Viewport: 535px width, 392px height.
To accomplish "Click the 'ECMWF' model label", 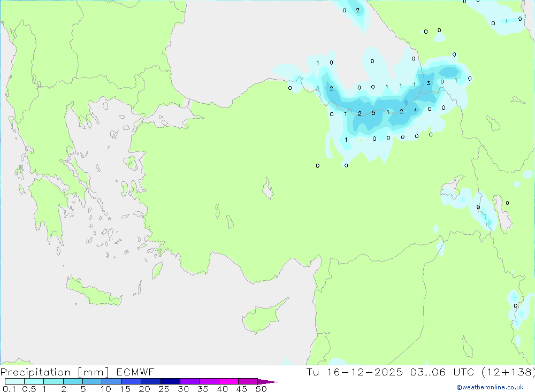I will coord(135,372).
